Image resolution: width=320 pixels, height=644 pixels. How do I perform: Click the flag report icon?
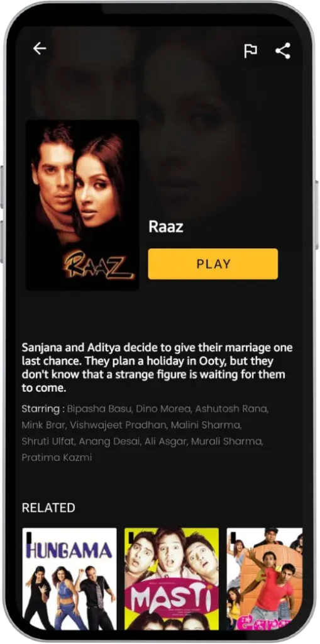pos(250,51)
